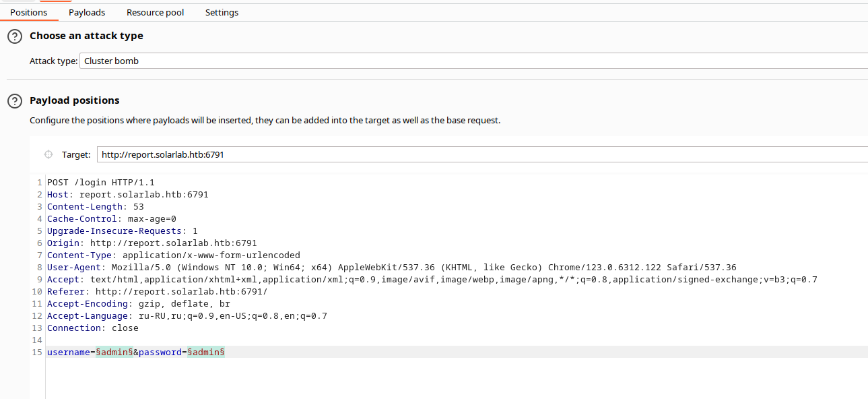
Task: Switch to the Resource pool tab
Action: (156, 12)
